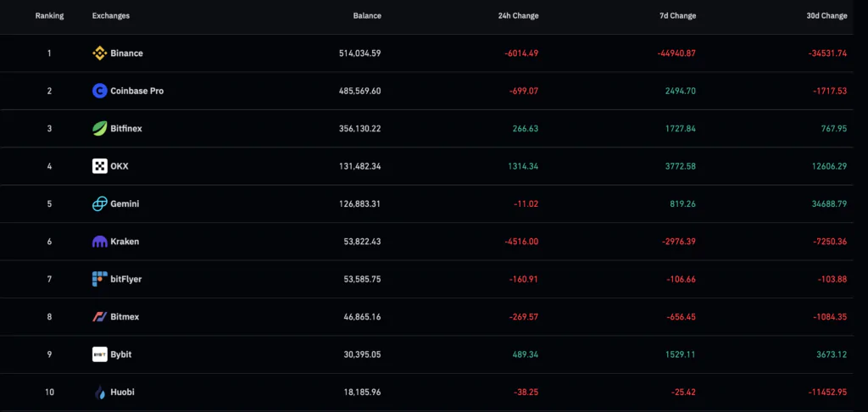This screenshot has height=412, width=868.
Task: Select Binance balance 514,034.59
Action: 359,53
